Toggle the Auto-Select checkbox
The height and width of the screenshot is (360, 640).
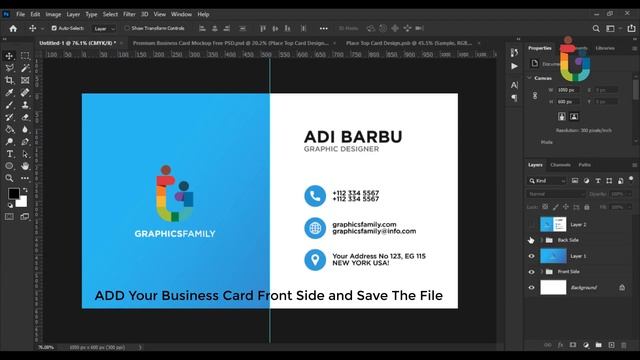point(54,28)
